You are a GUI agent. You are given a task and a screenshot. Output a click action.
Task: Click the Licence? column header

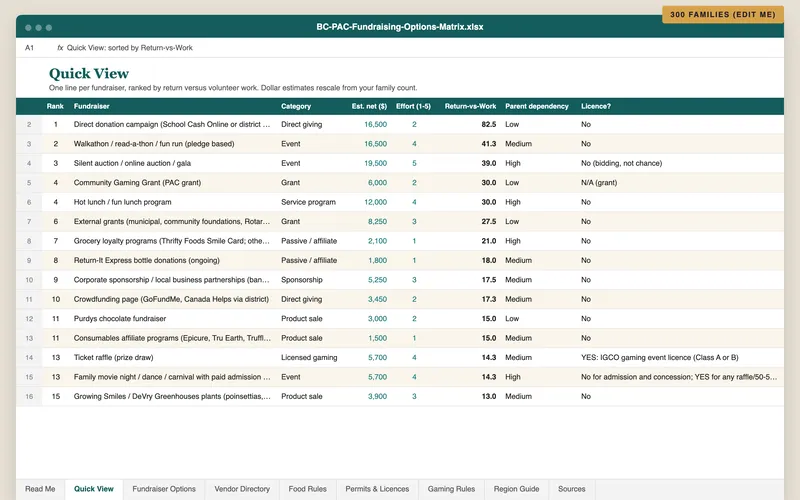(596, 106)
